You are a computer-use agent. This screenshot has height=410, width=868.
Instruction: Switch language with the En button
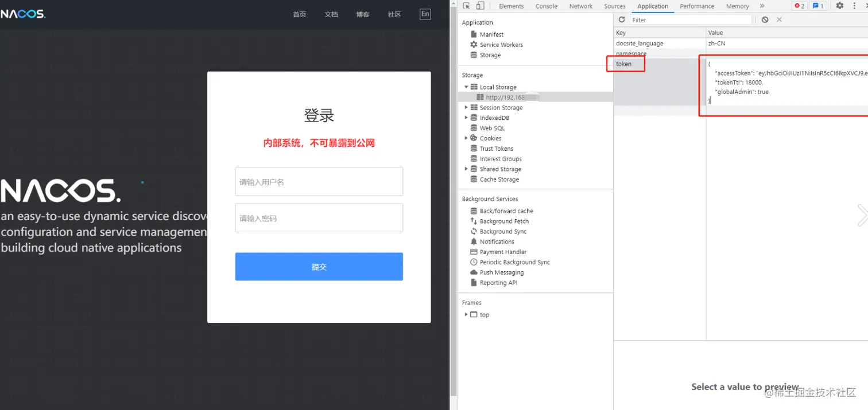pyautogui.click(x=425, y=14)
